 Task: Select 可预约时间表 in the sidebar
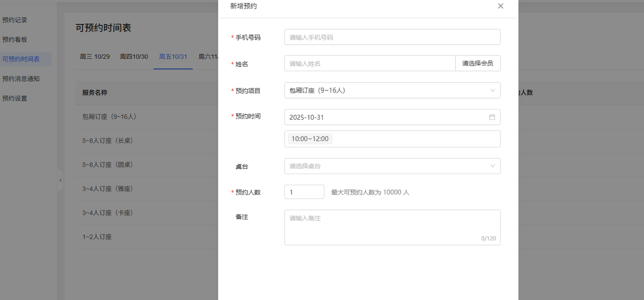point(21,59)
